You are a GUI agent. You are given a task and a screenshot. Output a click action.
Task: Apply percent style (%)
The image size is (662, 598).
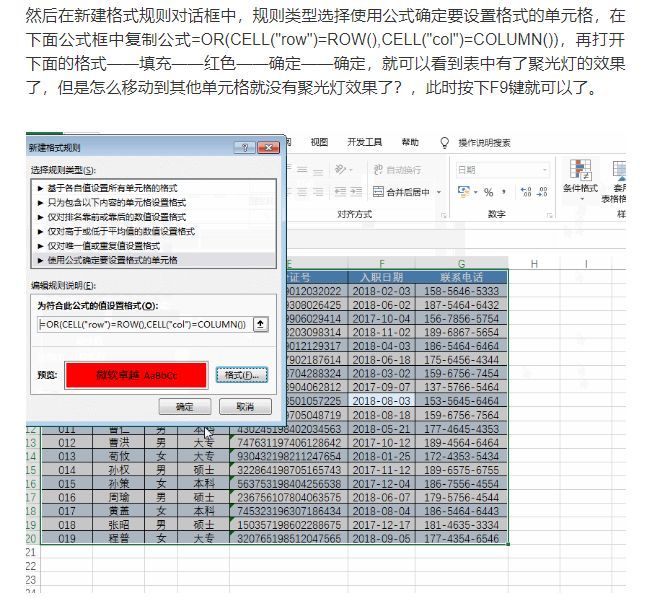488,192
